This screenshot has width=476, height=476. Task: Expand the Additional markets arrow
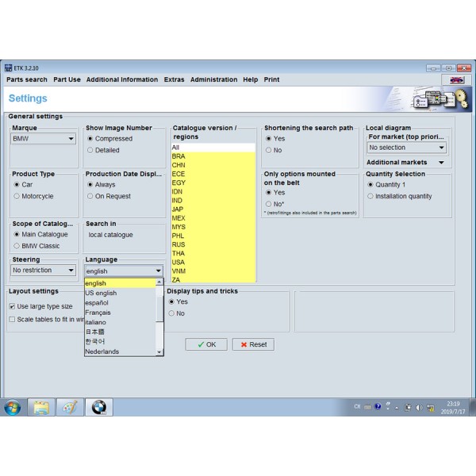pos(441,163)
